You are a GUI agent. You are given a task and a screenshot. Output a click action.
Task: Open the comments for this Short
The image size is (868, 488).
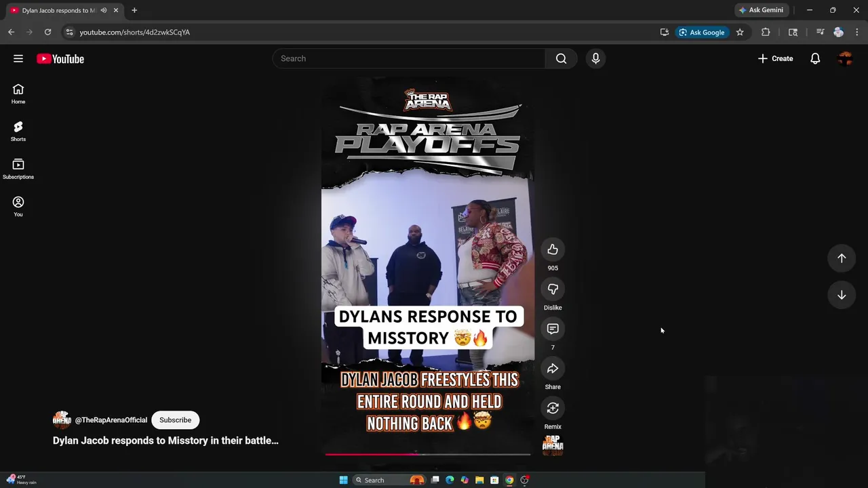[x=553, y=329]
